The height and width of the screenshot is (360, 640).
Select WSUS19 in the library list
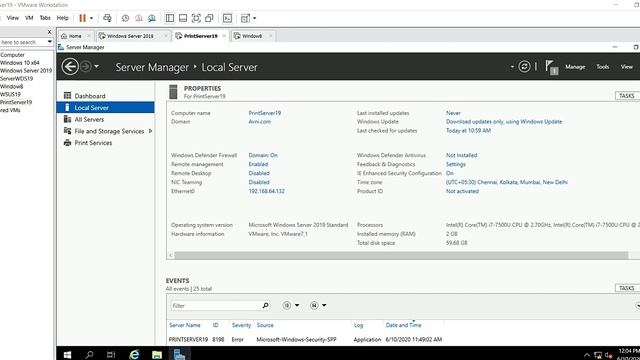coord(10,94)
